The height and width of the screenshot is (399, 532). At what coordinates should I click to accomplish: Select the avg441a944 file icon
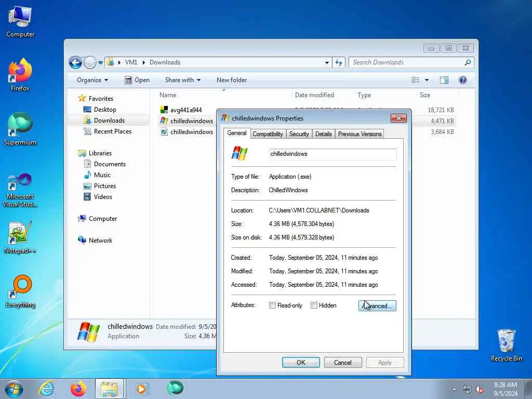(164, 110)
